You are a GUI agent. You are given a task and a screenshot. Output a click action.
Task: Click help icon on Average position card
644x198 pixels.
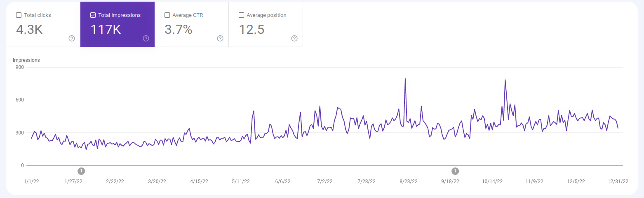click(294, 38)
